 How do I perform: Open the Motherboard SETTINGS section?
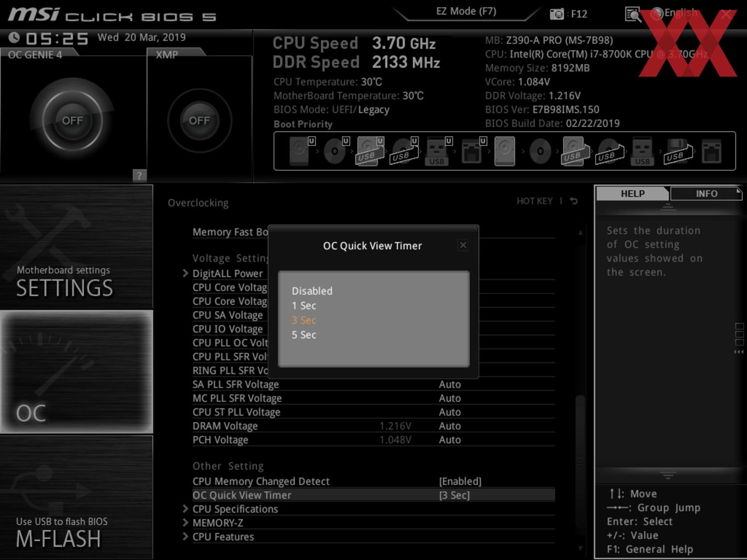(x=76, y=247)
